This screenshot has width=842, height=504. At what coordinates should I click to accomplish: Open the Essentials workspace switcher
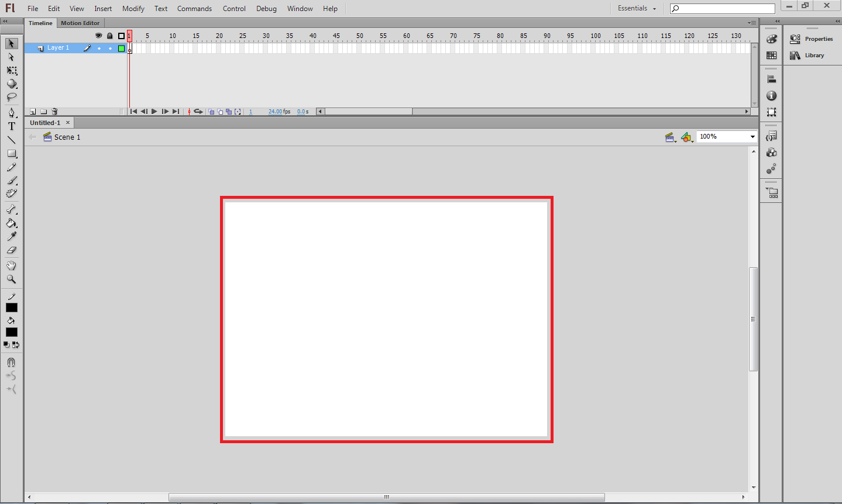tap(636, 8)
